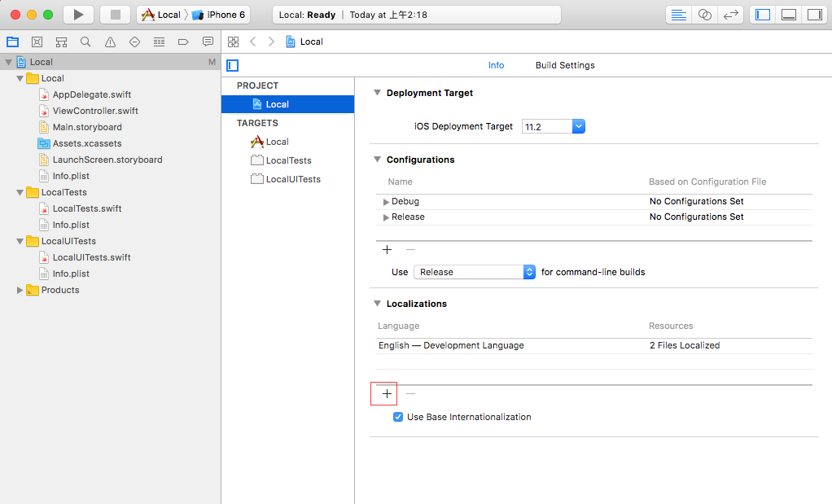This screenshot has height=504, width=832.
Task: Collapse the Local folder group
Action: pyautogui.click(x=20, y=78)
